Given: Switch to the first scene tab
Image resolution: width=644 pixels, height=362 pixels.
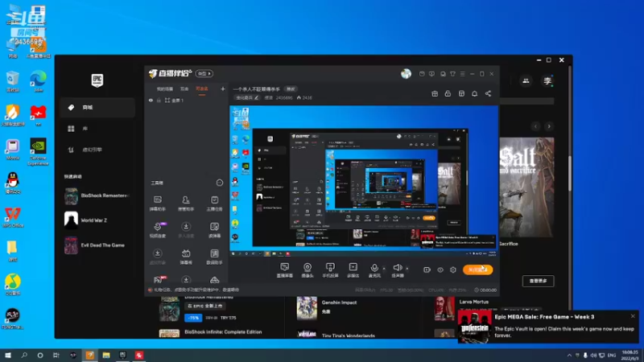Looking at the screenshot, I should [165, 89].
